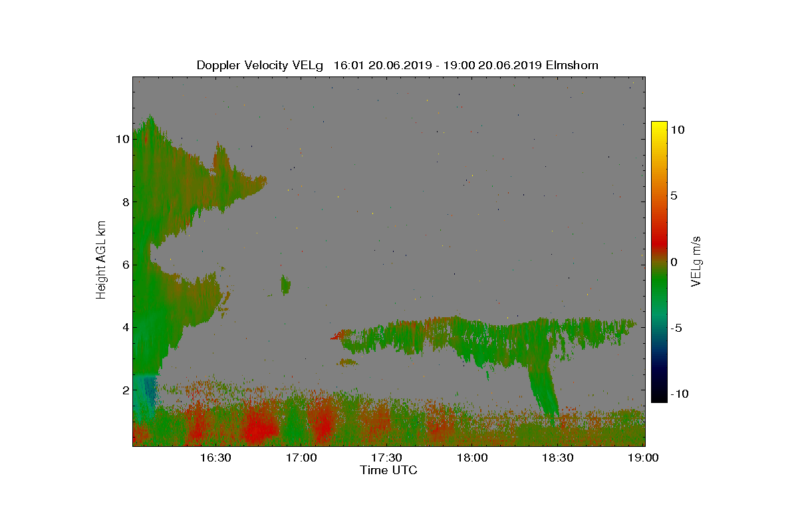
Task: Click the colorbar tick label '5'
Action: pyautogui.click(x=674, y=196)
